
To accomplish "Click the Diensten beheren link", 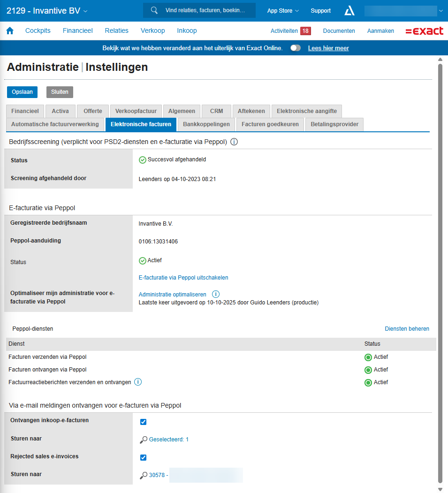I will pyautogui.click(x=407, y=329).
